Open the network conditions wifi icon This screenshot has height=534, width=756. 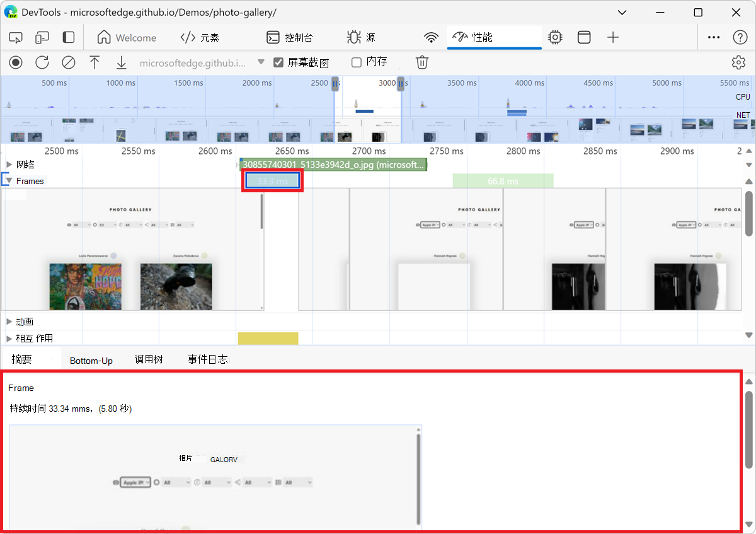tap(431, 37)
